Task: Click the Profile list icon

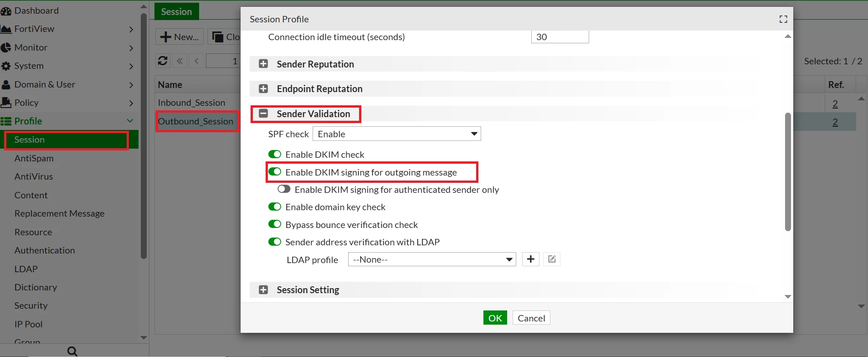Action: (6, 121)
